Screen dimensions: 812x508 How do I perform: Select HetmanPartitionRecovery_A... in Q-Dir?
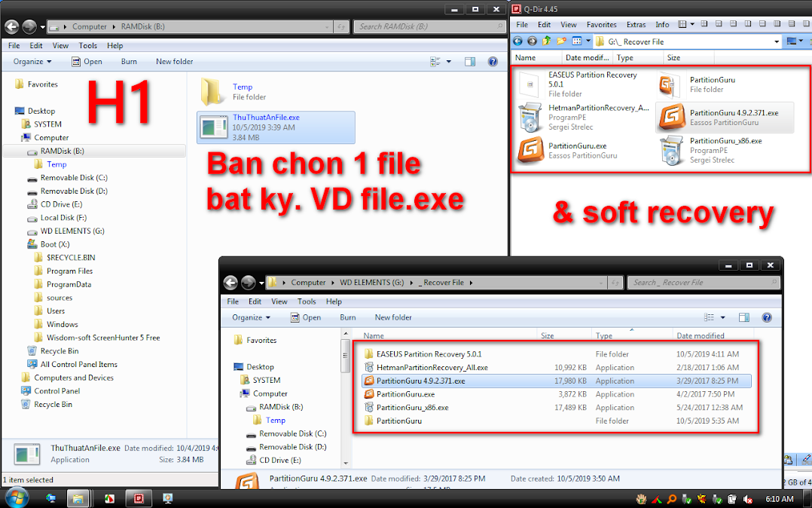tap(585, 117)
